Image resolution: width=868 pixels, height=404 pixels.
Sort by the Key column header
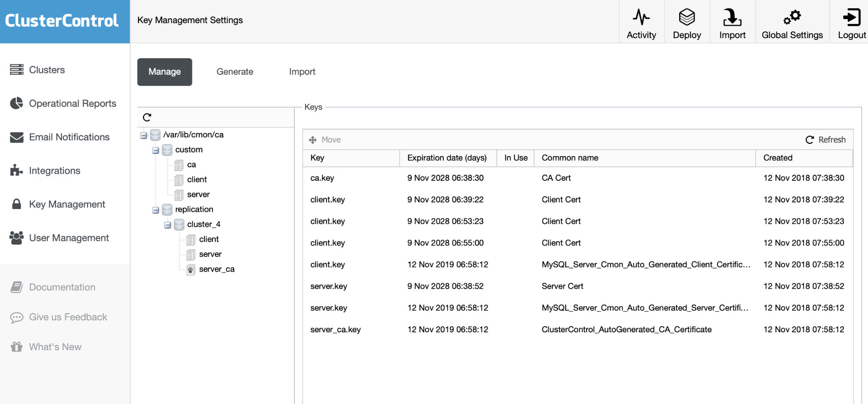[351, 158]
